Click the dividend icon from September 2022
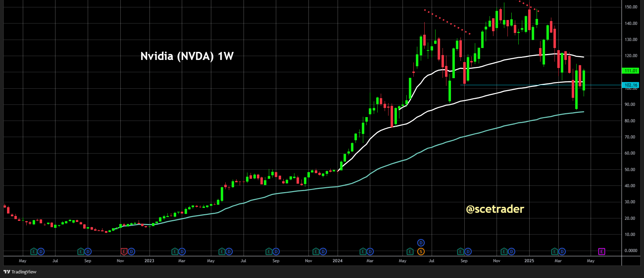Screen dimensions: 644x278 point(88,251)
